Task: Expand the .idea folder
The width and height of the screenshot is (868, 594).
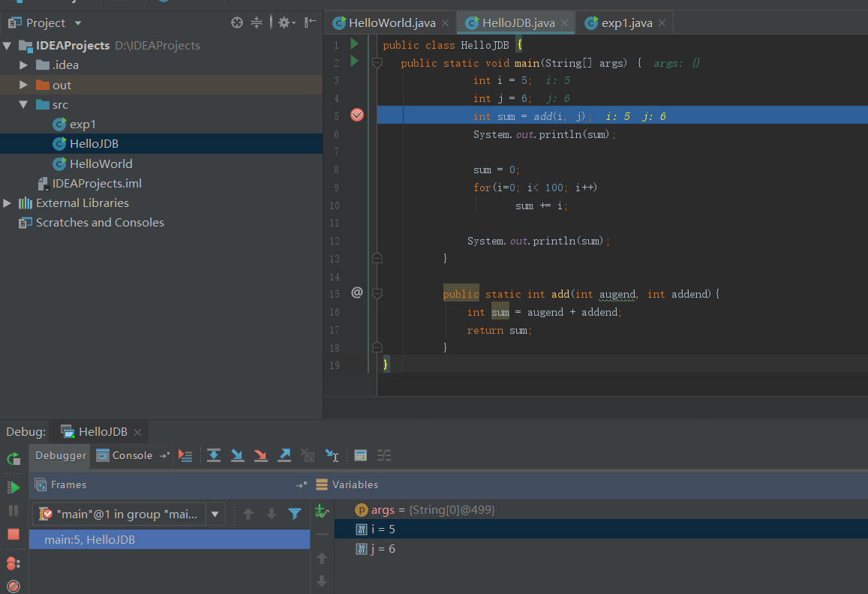Action: point(23,65)
